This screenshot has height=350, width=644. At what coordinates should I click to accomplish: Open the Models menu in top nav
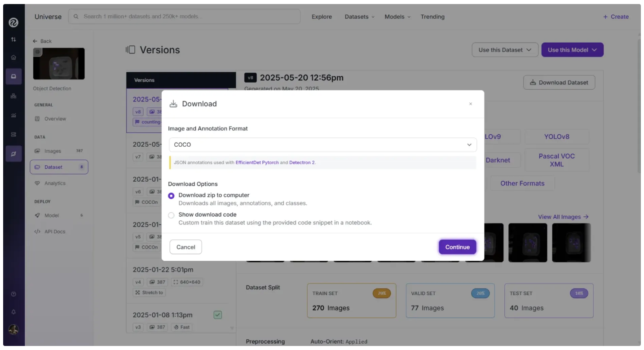(x=397, y=17)
